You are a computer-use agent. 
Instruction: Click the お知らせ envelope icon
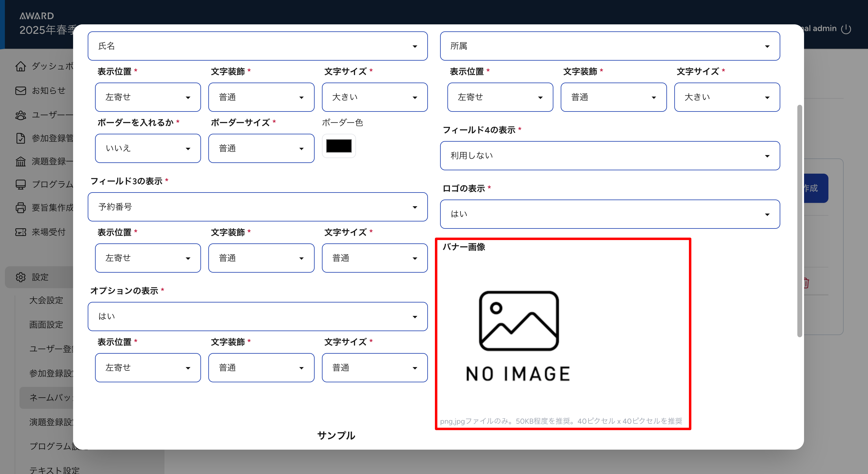pos(20,90)
